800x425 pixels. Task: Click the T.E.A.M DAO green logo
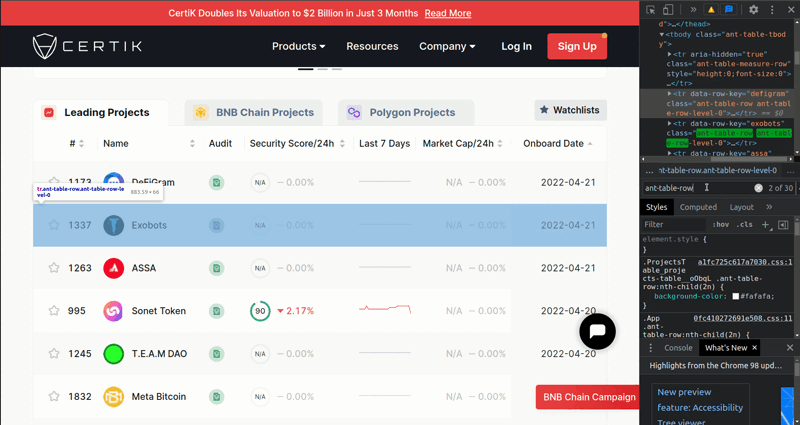pyautogui.click(x=113, y=354)
